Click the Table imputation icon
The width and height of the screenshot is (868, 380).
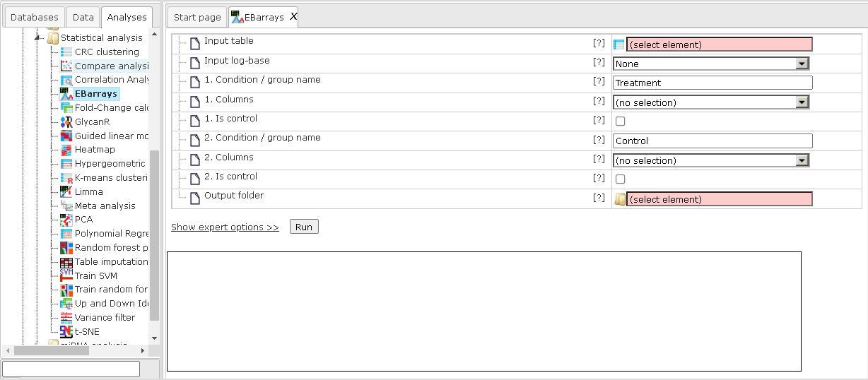(x=66, y=261)
